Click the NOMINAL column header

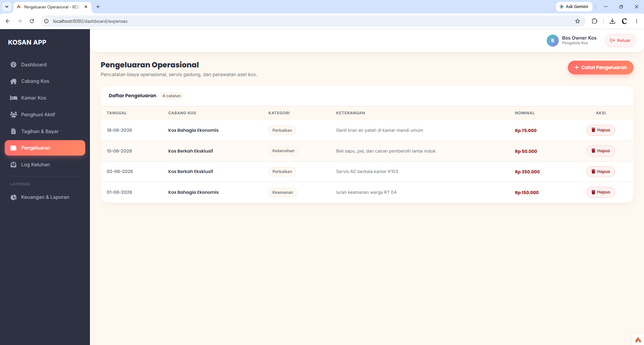tap(525, 113)
